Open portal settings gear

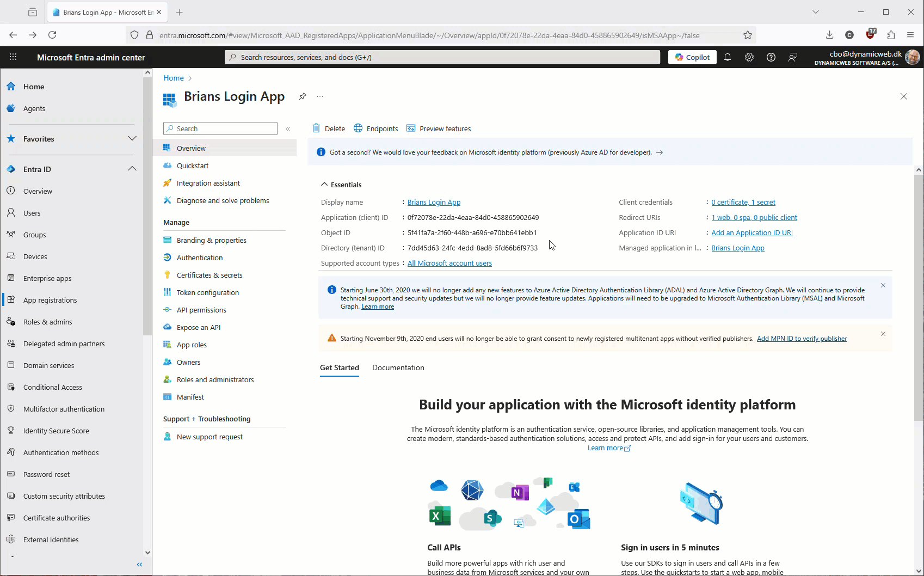coord(749,57)
